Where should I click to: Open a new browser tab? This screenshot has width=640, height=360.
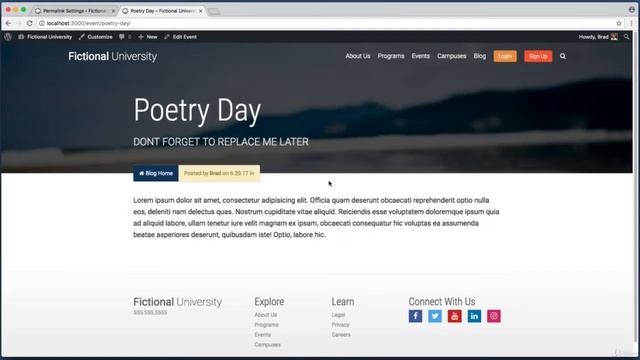[214, 11]
